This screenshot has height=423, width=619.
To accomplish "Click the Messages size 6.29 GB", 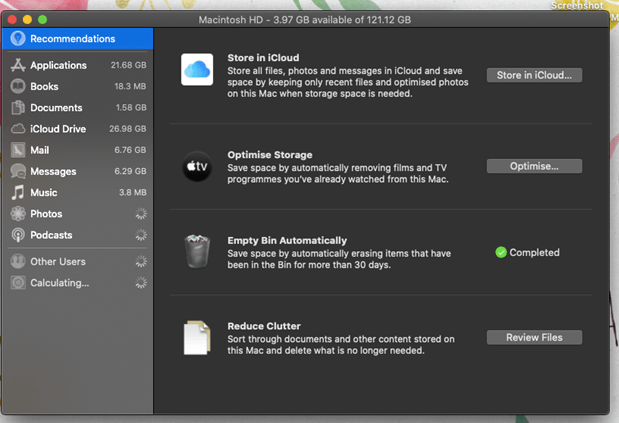I will point(130,171).
